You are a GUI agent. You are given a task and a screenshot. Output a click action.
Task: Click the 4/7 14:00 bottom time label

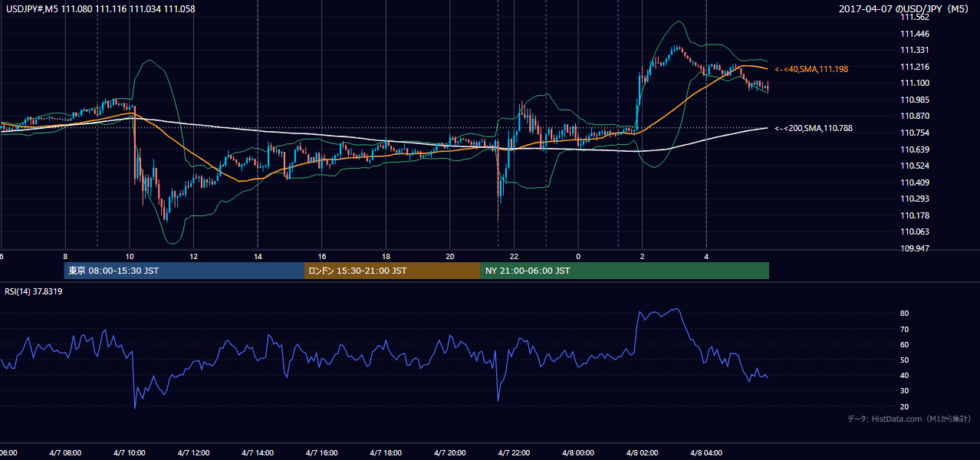click(x=258, y=452)
